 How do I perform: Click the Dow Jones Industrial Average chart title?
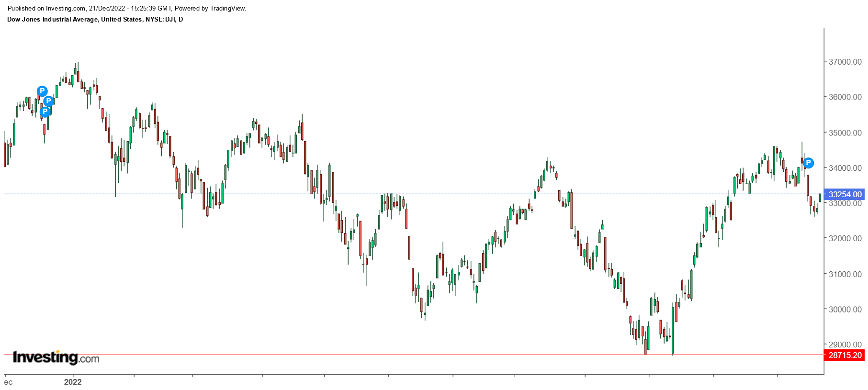[95, 20]
